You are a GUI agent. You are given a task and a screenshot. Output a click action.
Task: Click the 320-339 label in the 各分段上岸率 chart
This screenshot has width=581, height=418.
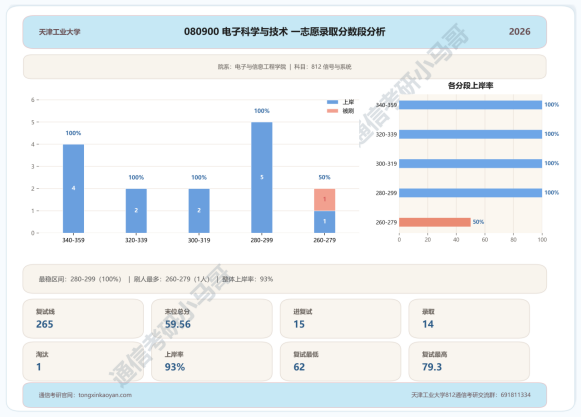coord(386,134)
